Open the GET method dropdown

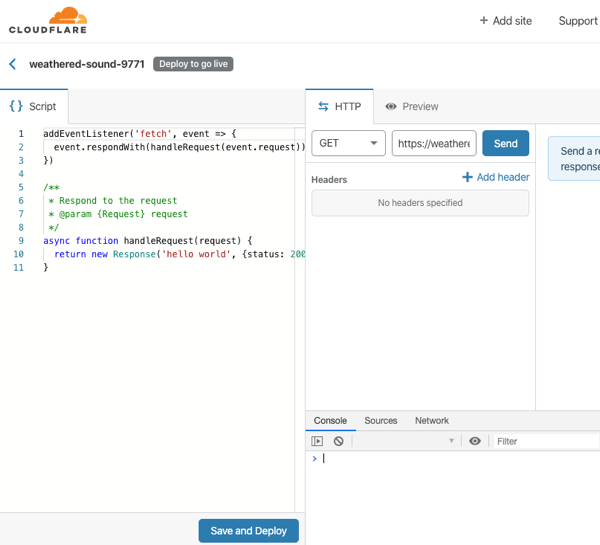(348, 143)
